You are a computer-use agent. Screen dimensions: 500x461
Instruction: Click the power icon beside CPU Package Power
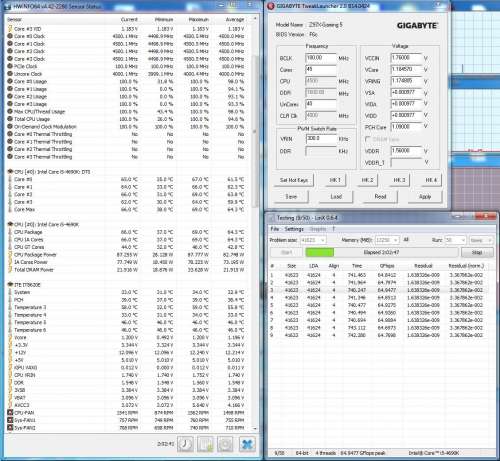(10, 255)
